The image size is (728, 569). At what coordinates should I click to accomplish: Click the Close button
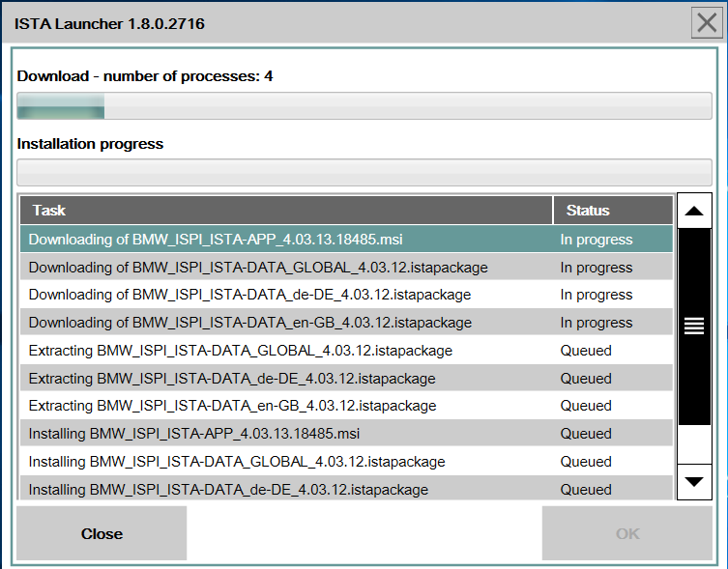click(102, 533)
